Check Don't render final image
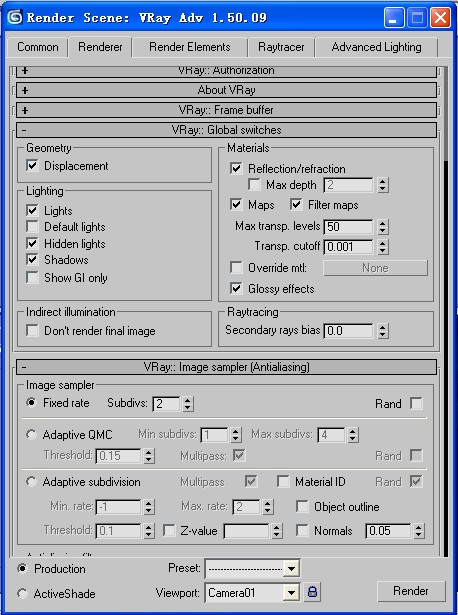The image size is (458, 615). (x=32, y=330)
